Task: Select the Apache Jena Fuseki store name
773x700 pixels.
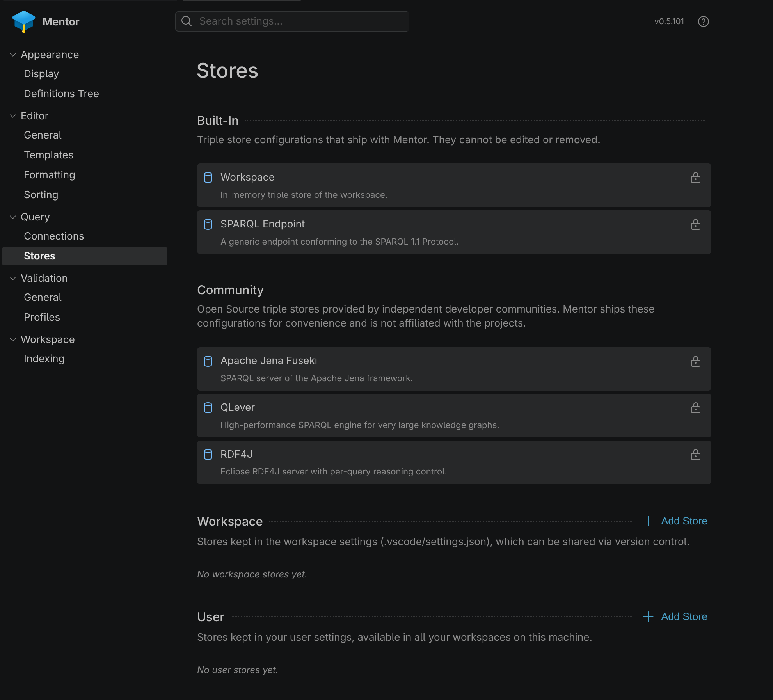Action: (x=269, y=361)
